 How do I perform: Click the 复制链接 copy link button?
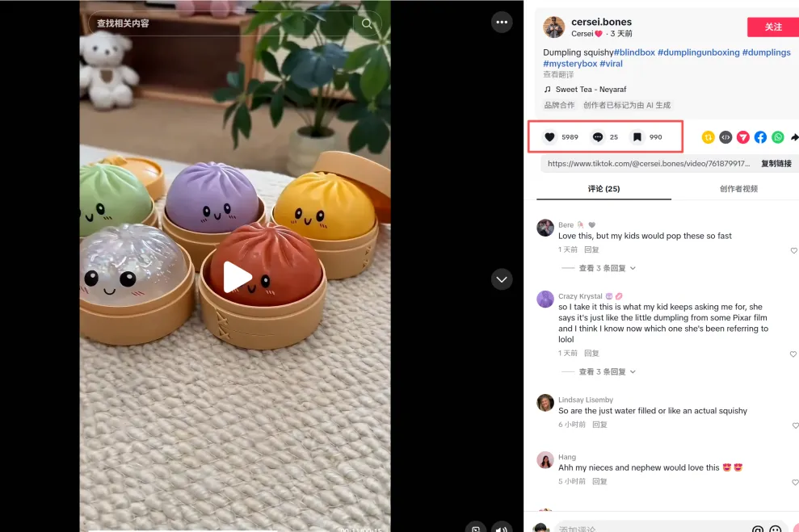pos(776,163)
